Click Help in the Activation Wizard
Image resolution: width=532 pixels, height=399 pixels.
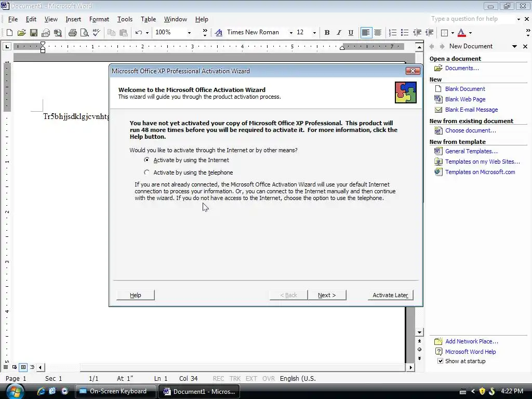coord(136,295)
